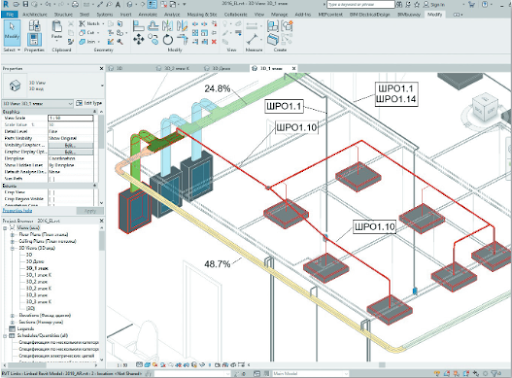Image resolution: width=512 pixels, height=378 pixels.
Task: Select the Trim/Extend to Corner tool
Action: click(182, 39)
